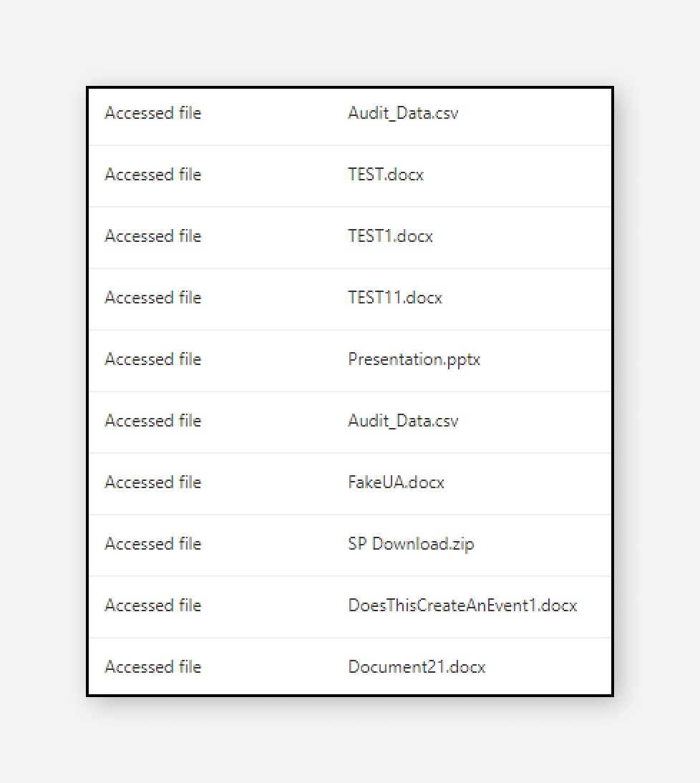Select "Accessed file" in the Document21.docx row
The height and width of the screenshot is (783, 700).
coord(153,667)
